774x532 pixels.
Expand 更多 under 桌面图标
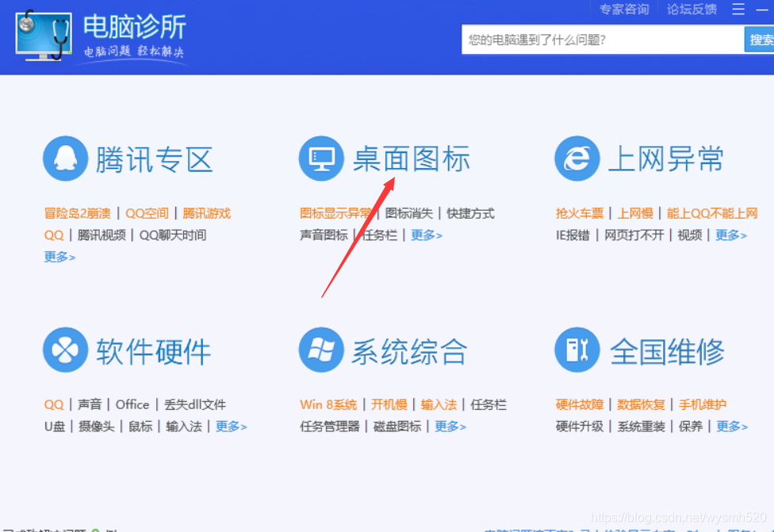[x=427, y=235]
